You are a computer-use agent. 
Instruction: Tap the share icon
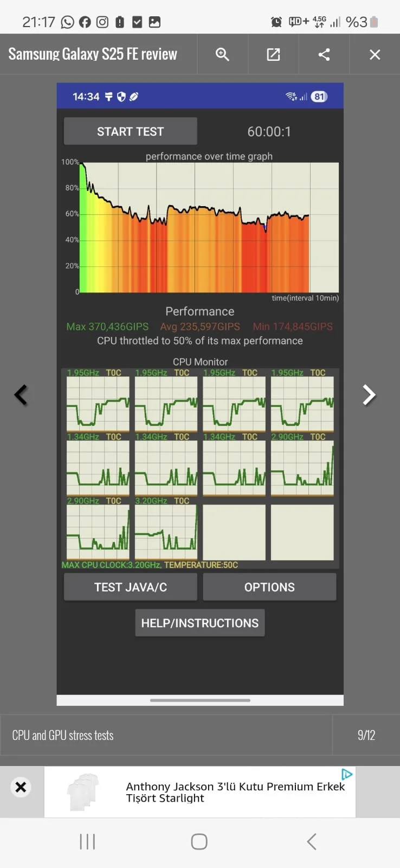click(x=324, y=54)
